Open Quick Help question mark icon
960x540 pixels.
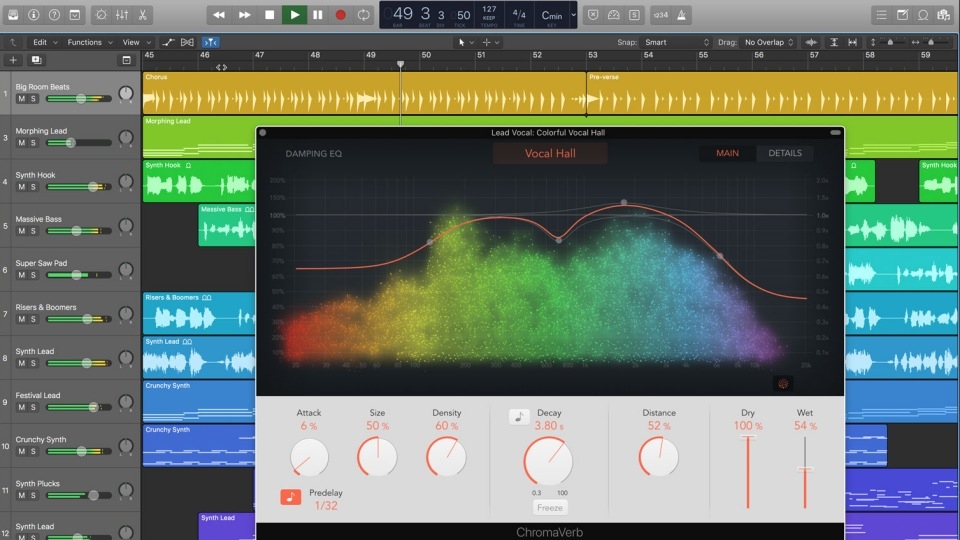click(54, 15)
